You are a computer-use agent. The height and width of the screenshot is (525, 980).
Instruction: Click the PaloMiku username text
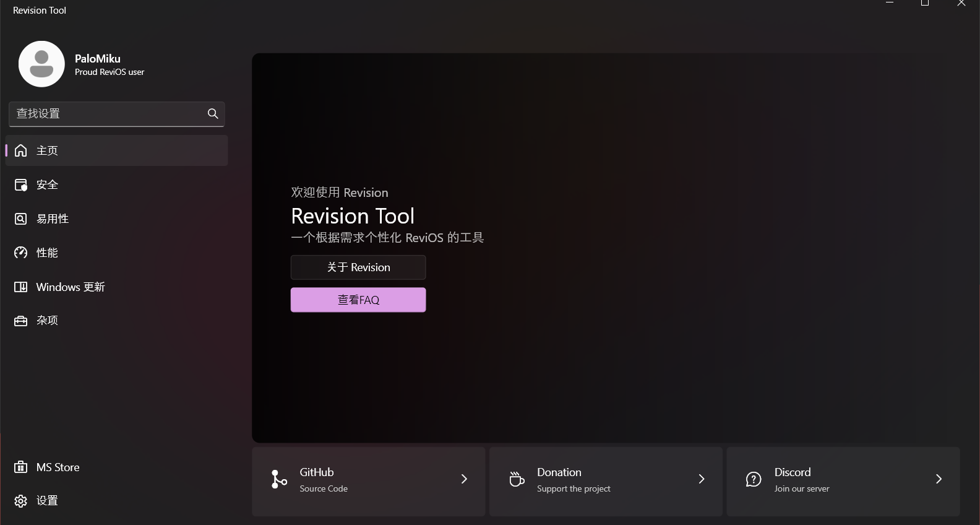coord(98,59)
